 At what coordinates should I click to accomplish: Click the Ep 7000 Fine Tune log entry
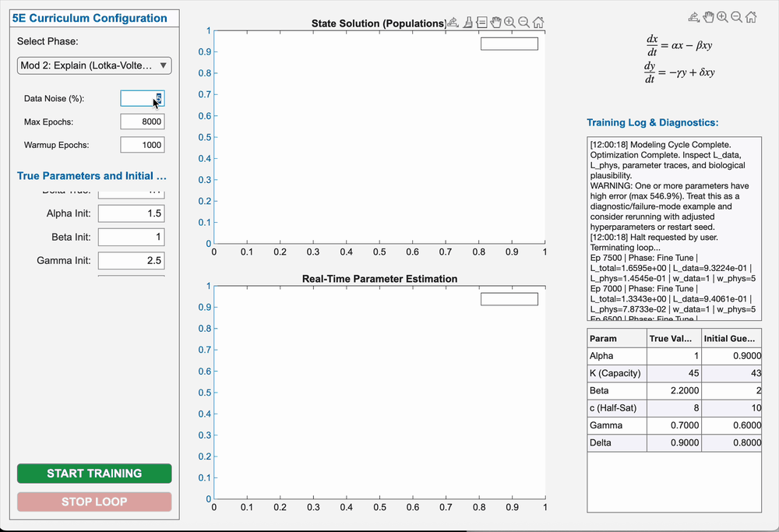[673, 299]
